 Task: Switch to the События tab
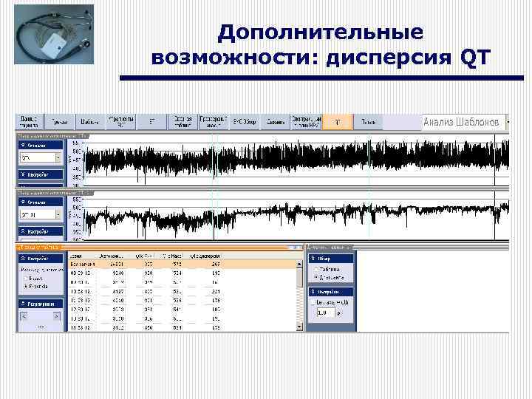pos(275,122)
